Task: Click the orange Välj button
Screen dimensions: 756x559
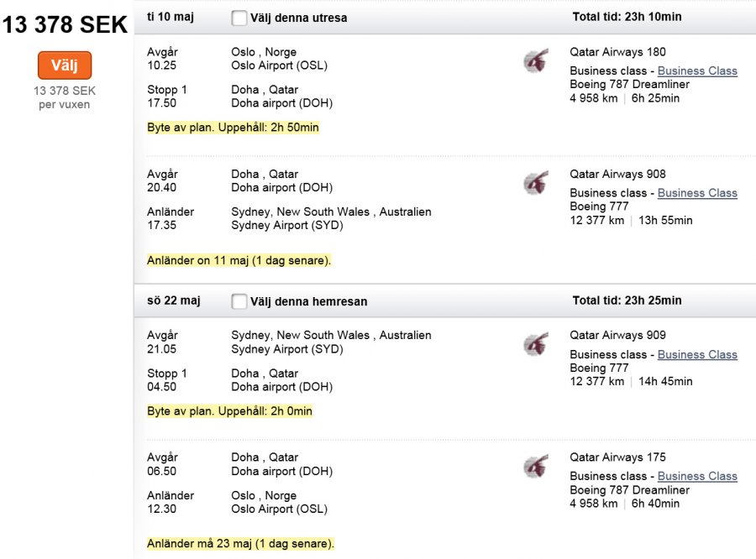Action: tap(65, 65)
